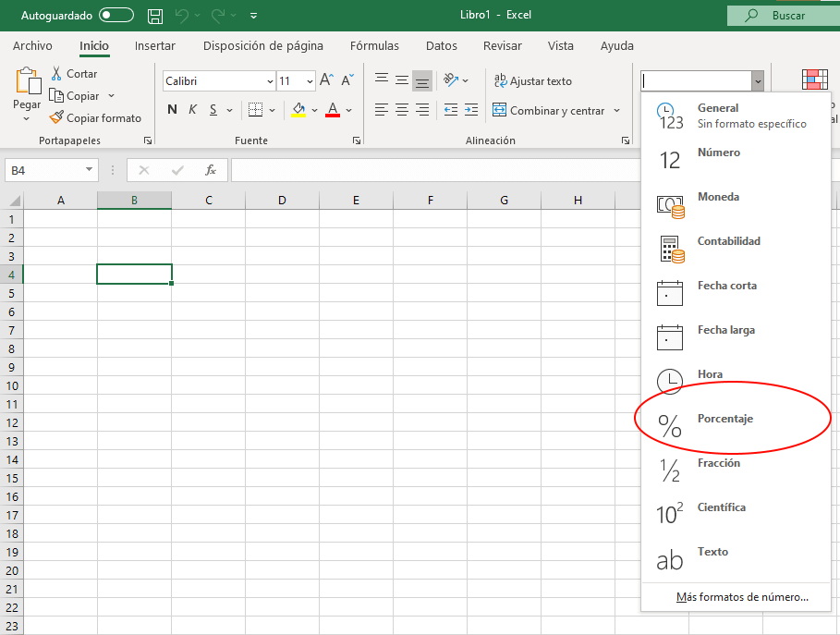Open the Customize Quick Access Toolbar arrow
This screenshot has width=840, height=635.
[x=254, y=16]
